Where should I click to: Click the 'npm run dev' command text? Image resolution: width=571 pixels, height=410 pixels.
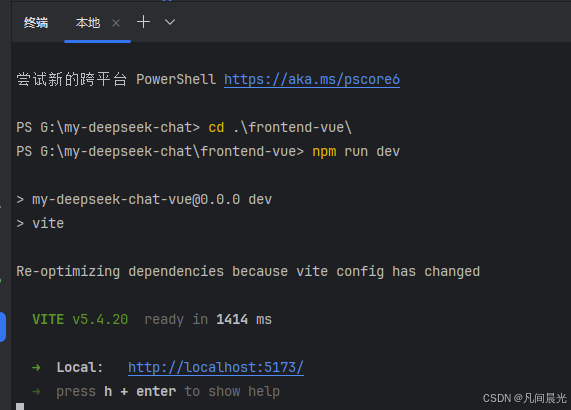(x=356, y=151)
